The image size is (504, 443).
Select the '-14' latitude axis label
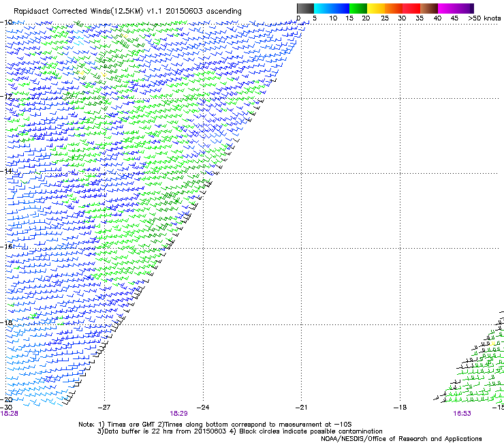(6, 171)
